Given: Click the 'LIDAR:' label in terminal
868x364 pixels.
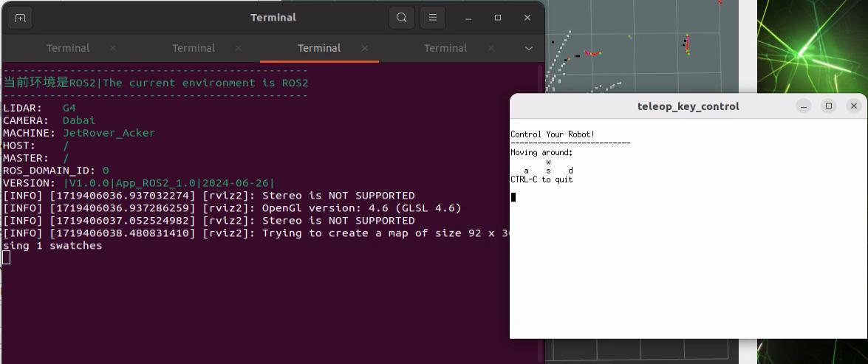Looking at the screenshot, I should pos(23,108).
